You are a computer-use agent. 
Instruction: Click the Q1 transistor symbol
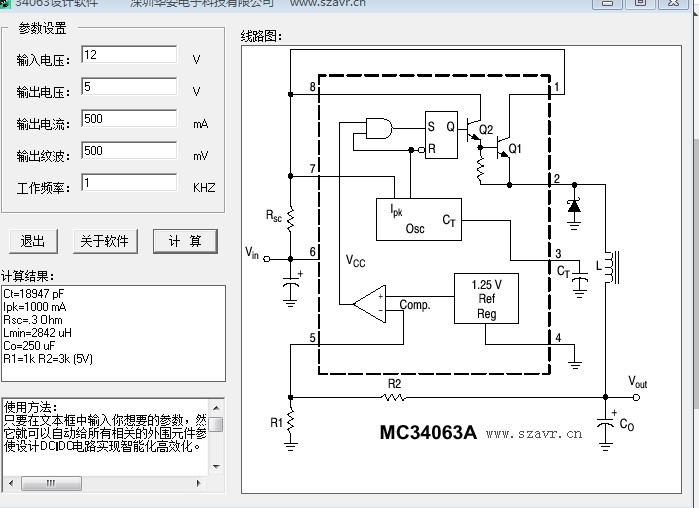[505, 148]
